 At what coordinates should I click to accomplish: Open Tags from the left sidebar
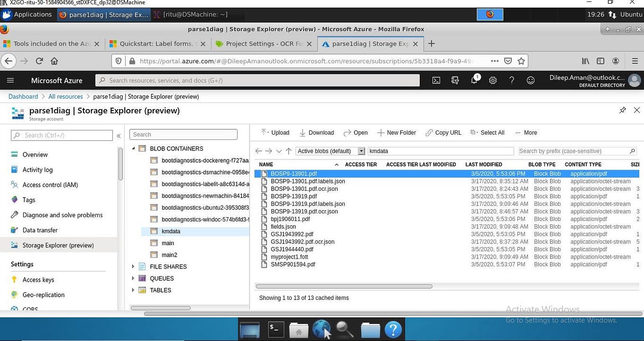[28, 200]
